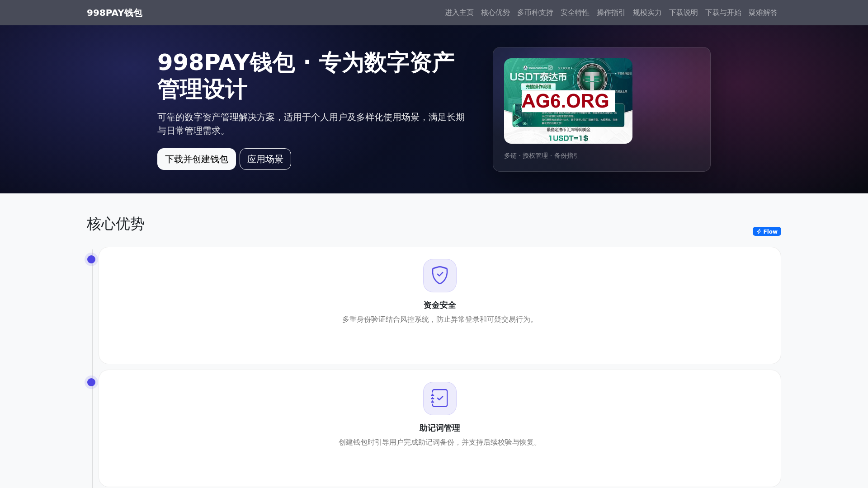Viewport: 868px width, 488px height.
Task: Click the description starting 创建钱包时引导用户
Action: click(x=440, y=442)
